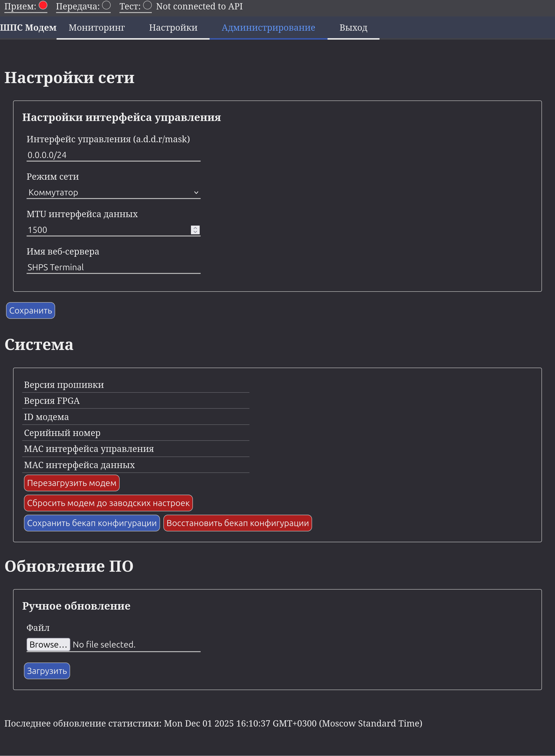Image resolution: width=555 pixels, height=756 pixels.
Task: Click Перезагрузить модем button
Action: click(72, 483)
